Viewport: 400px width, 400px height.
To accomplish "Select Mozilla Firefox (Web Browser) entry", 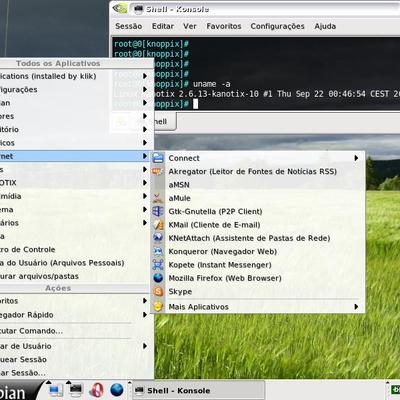I will point(258,278).
